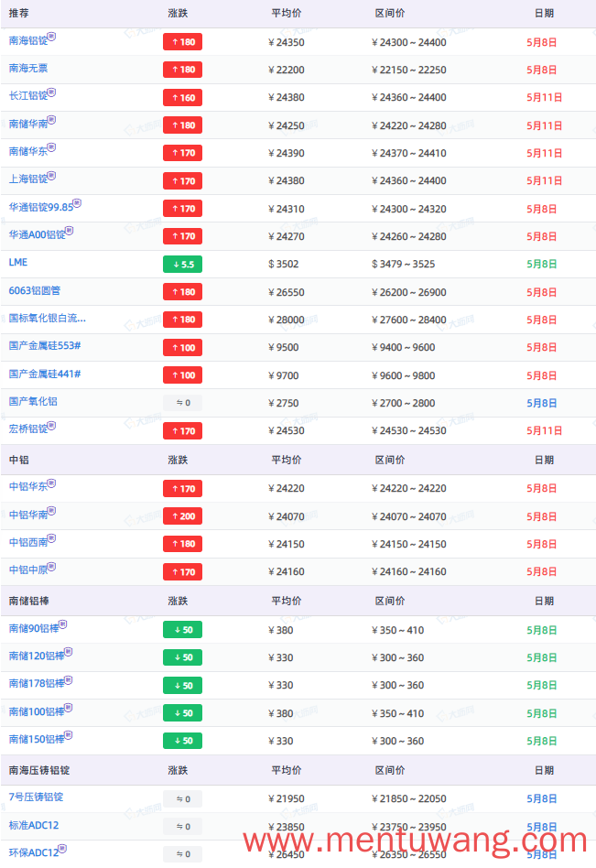Open the 国产氧化铝 link
Image resolution: width=596 pixels, height=868 pixels.
click(x=33, y=402)
